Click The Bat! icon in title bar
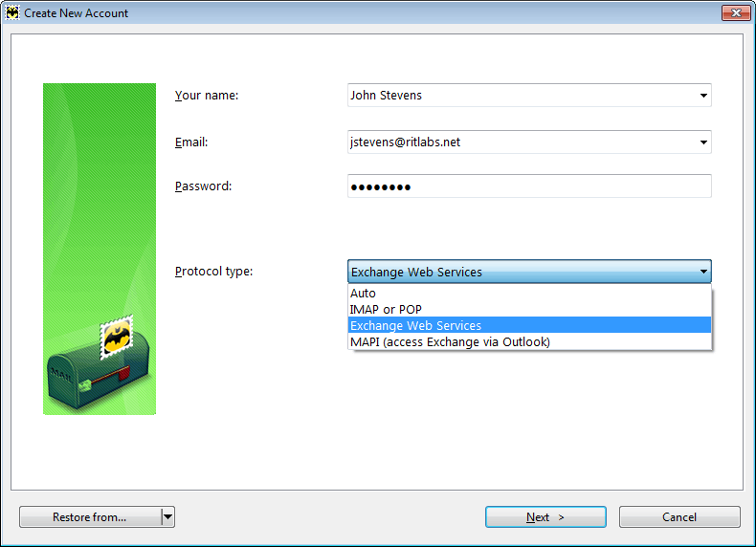The height and width of the screenshot is (547, 756). point(12,12)
